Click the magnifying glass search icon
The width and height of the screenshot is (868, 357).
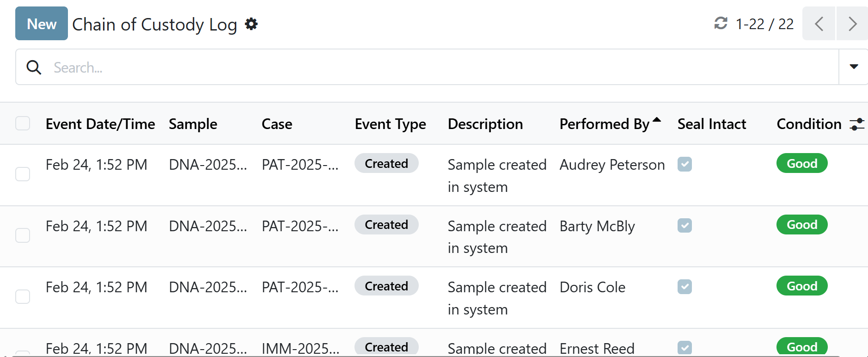coord(34,68)
